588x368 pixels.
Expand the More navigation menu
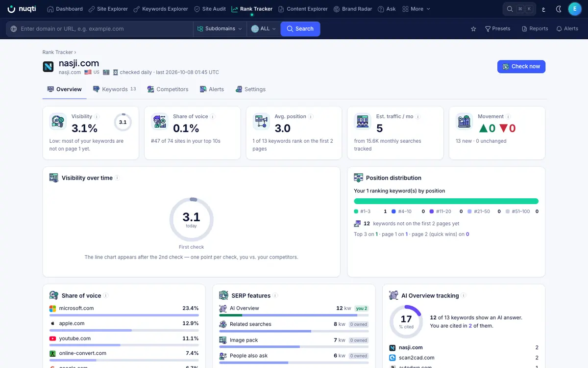416,9
